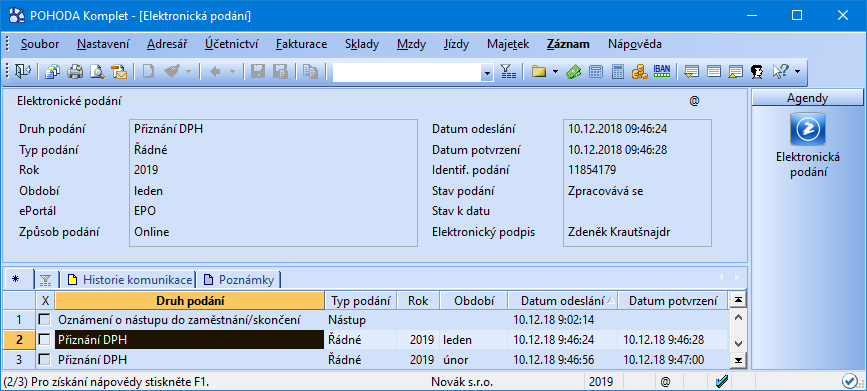
Task: Switch to the Poznámky tab
Action: pos(239,280)
